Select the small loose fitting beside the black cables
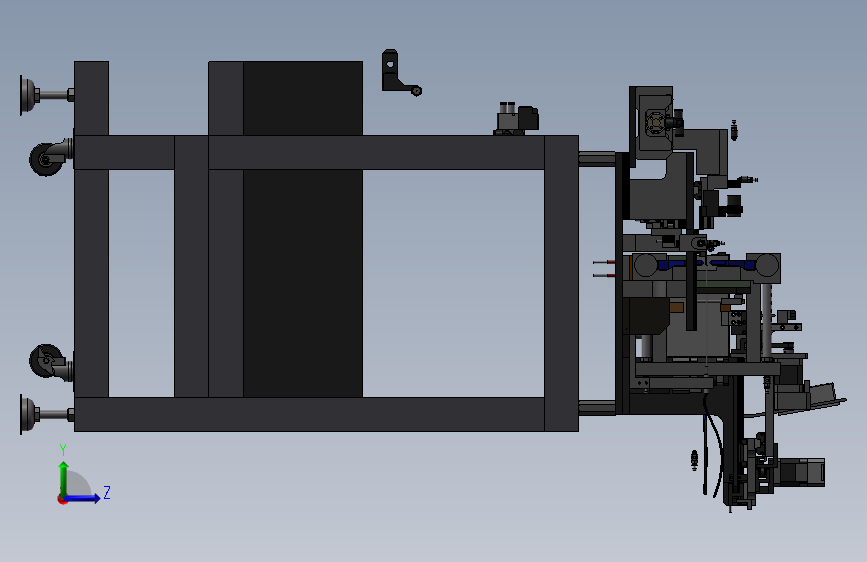The width and height of the screenshot is (867, 562). coord(694,460)
